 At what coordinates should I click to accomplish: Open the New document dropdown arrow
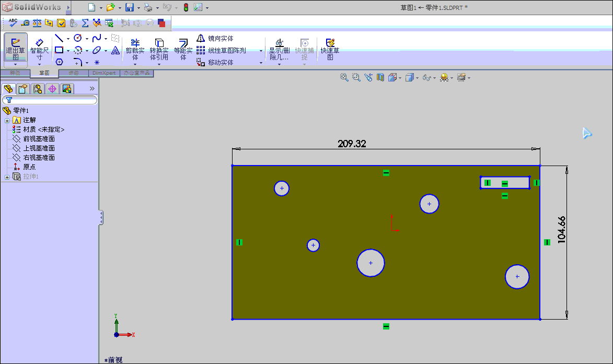tap(101, 8)
